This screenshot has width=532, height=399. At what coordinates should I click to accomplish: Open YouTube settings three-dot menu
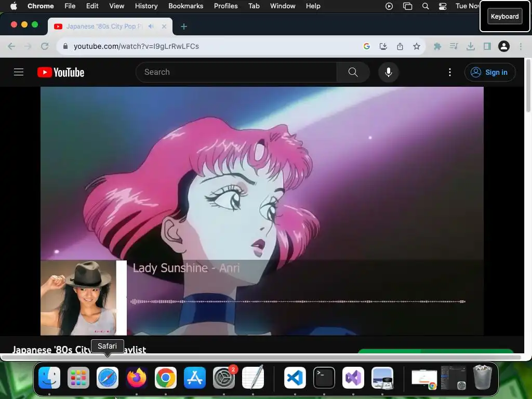pos(450,72)
